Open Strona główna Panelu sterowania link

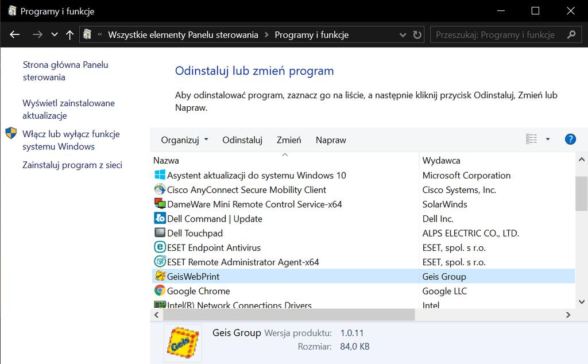coord(65,71)
